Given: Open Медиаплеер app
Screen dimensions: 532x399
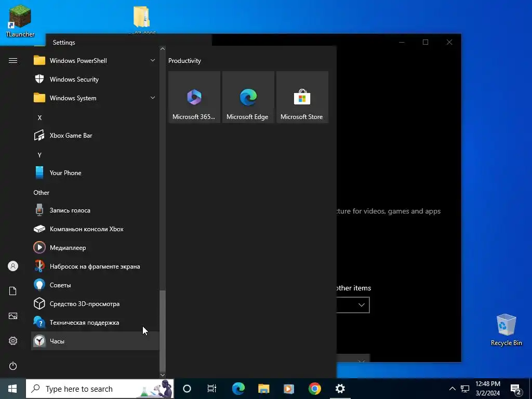Looking at the screenshot, I should coord(95,248).
